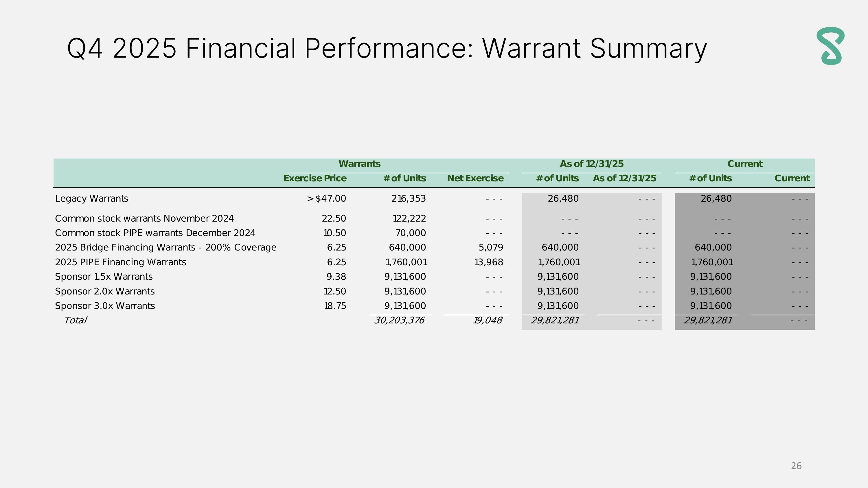Click the 'Sponsor 2.0x Warrants' row label

pyautogui.click(x=105, y=291)
